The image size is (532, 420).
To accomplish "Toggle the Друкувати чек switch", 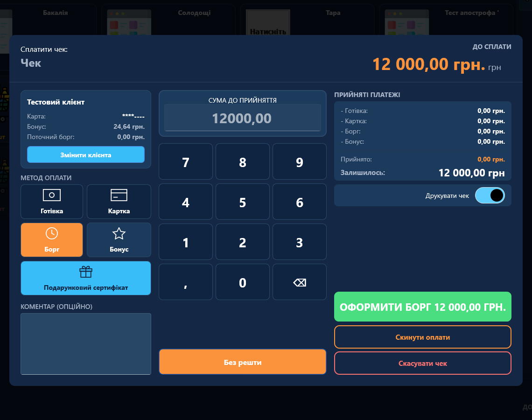I will coord(490,196).
